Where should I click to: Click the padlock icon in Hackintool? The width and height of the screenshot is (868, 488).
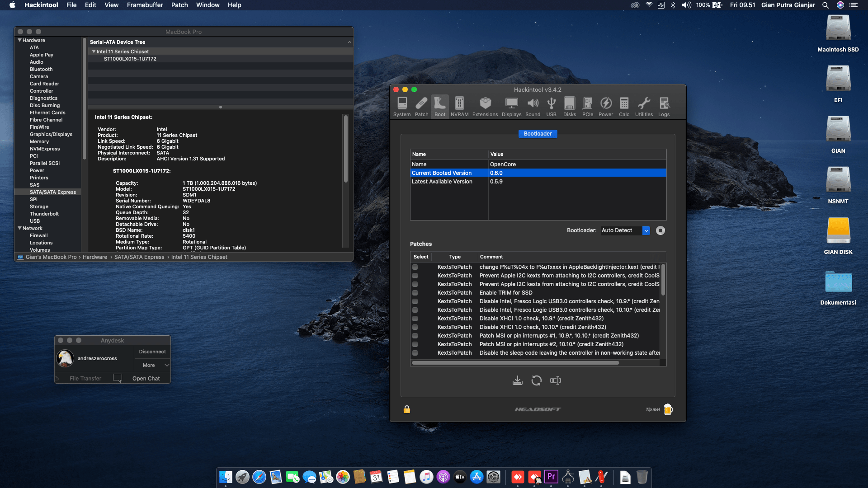[407, 409]
